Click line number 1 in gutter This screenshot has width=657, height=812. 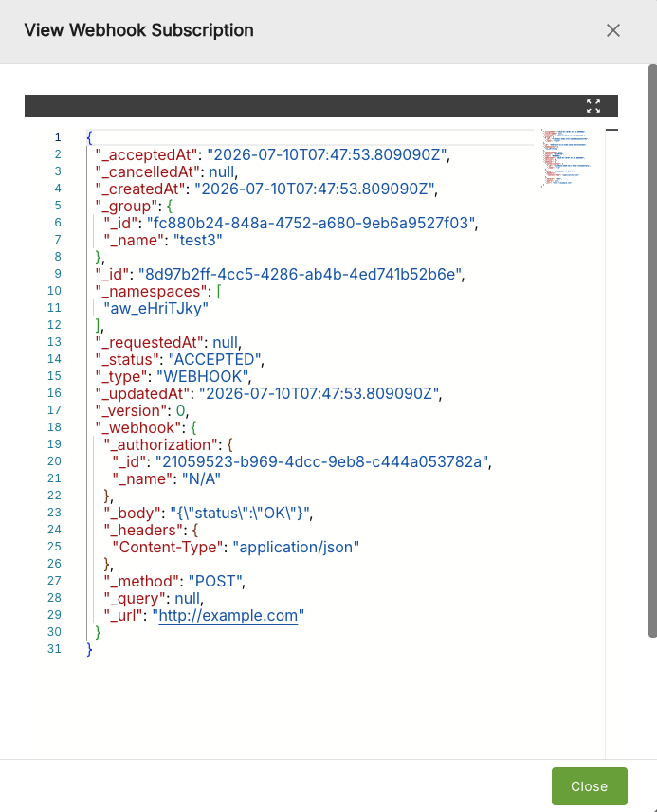(58, 137)
